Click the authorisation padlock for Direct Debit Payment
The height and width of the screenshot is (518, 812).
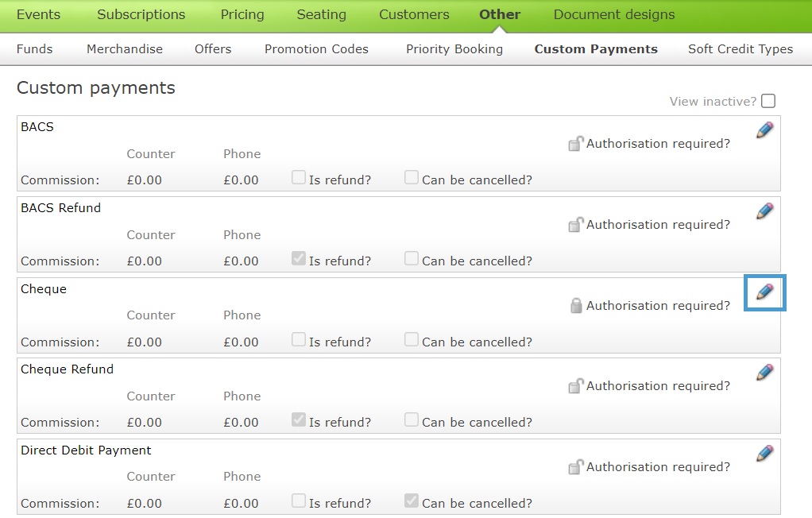575,468
